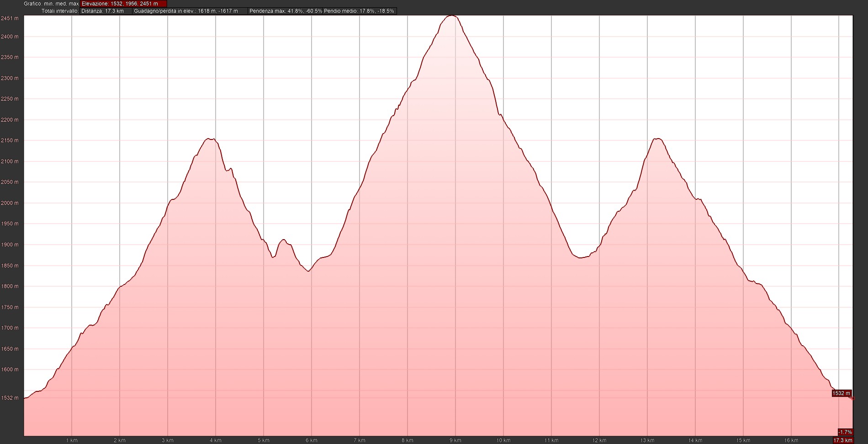The height and width of the screenshot is (444, 868).
Task: Click the 2451 m summit on the profile
Action: coord(451,16)
